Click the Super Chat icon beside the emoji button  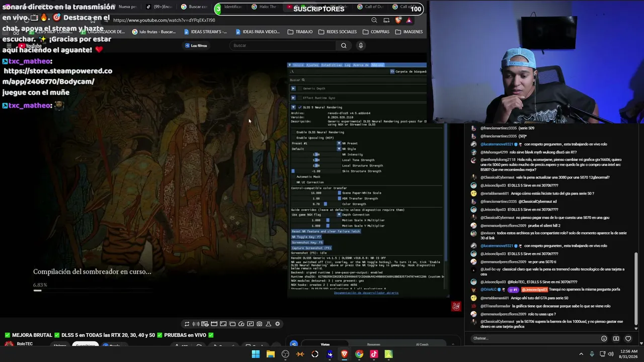coord(616,338)
